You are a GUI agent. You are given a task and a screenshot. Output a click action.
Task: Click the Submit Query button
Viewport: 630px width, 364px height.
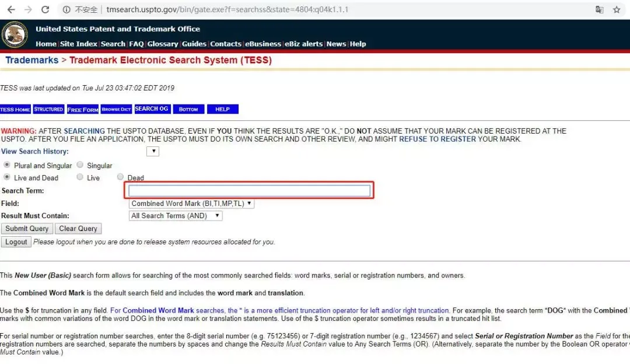tap(27, 229)
